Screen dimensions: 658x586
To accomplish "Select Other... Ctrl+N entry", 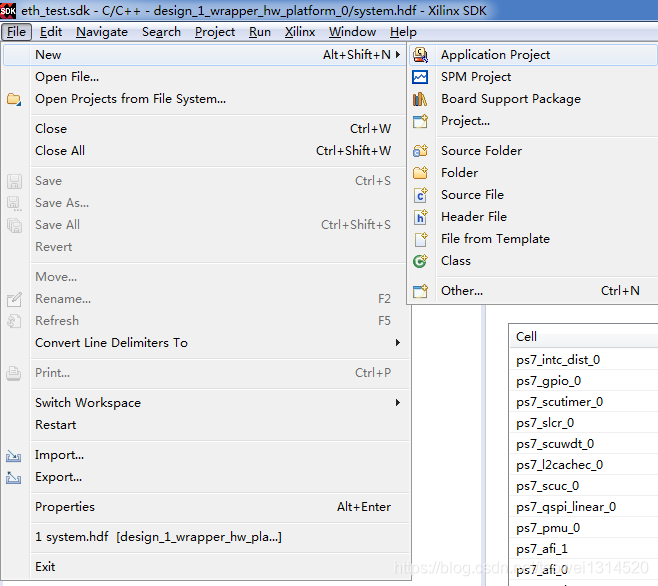I will click(x=533, y=291).
